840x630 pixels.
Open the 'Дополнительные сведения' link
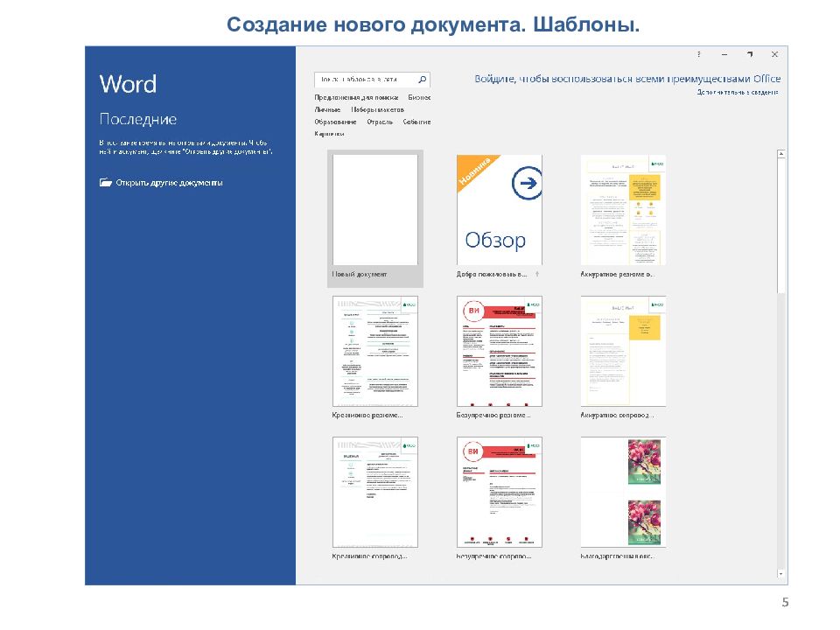pyautogui.click(x=738, y=92)
